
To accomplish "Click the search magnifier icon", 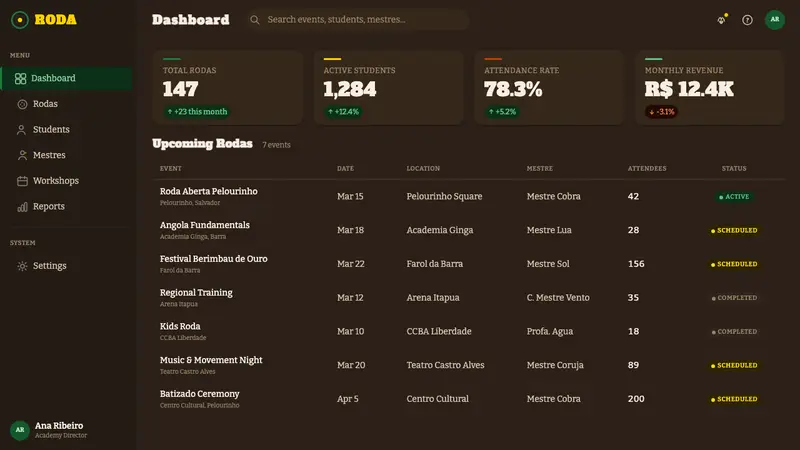I will click(x=255, y=20).
